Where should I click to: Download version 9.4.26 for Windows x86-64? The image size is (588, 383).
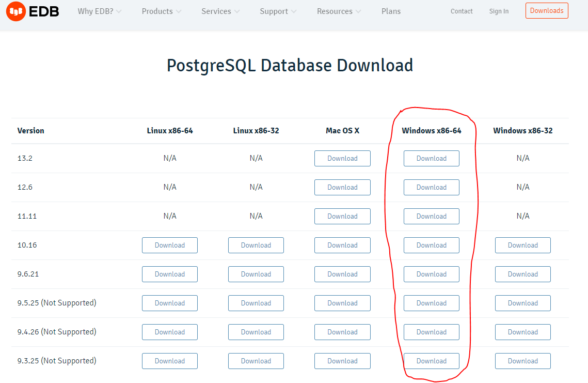[431, 332]
